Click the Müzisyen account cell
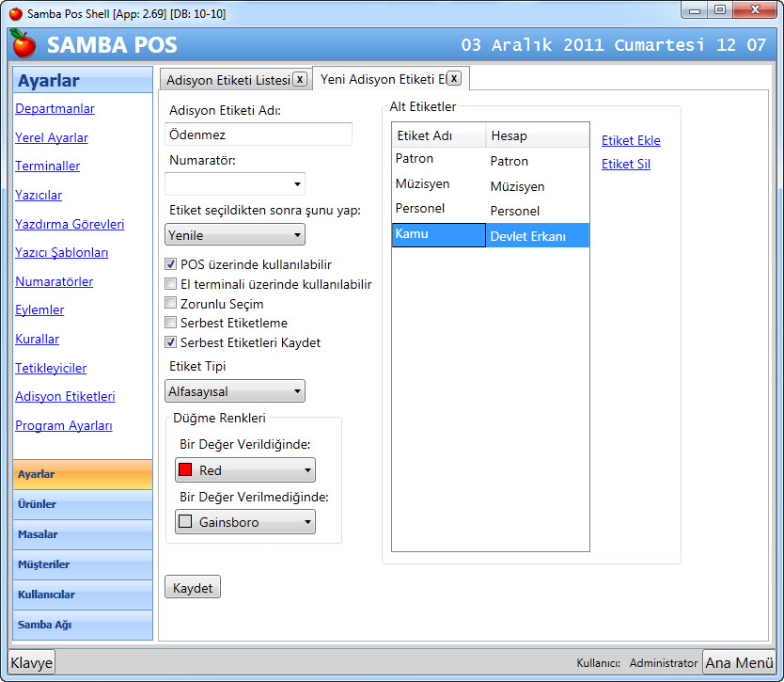This screenshot has height=682, width=784. [x=538, y=186]
